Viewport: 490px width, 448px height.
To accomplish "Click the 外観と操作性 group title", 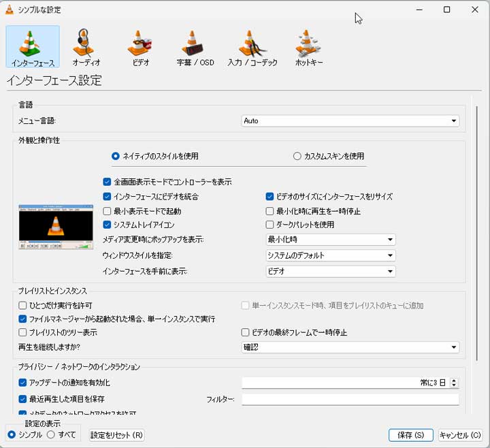I will point(39,140).
